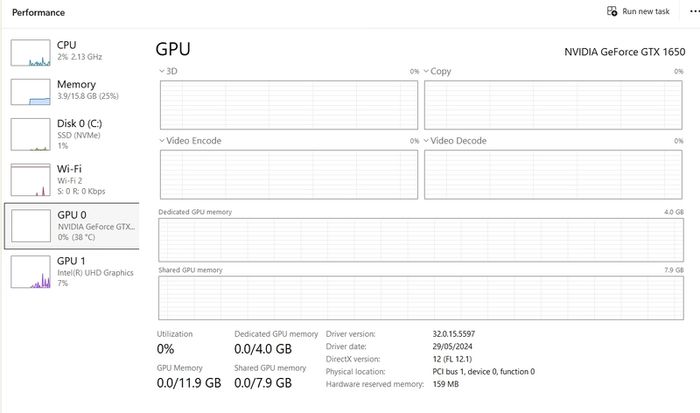The image size is (700, 413).
Task: Click the Run new task button label
Action: click(x=646, y=12)
